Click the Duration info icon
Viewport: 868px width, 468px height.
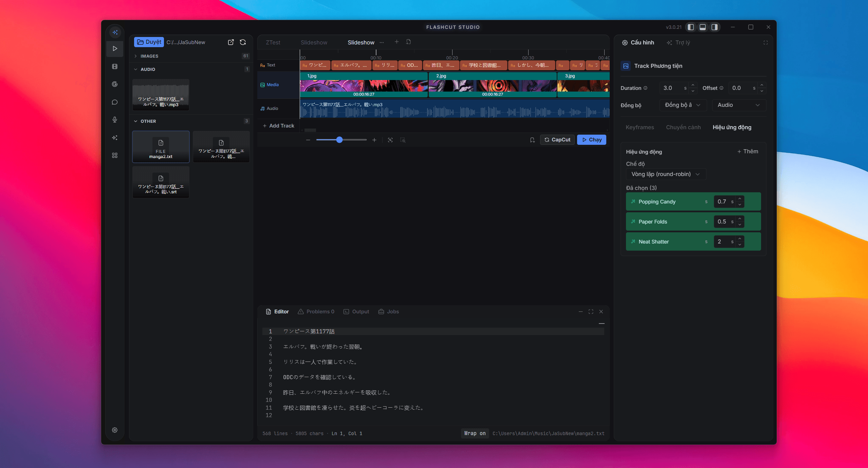pos(645,88)
